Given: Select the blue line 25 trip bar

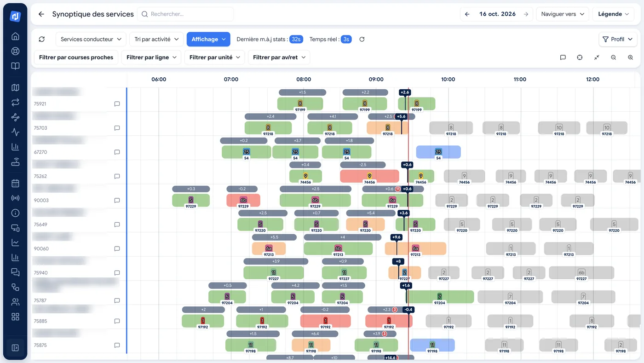Looking at the screenshot, I should tap(438, 152).
